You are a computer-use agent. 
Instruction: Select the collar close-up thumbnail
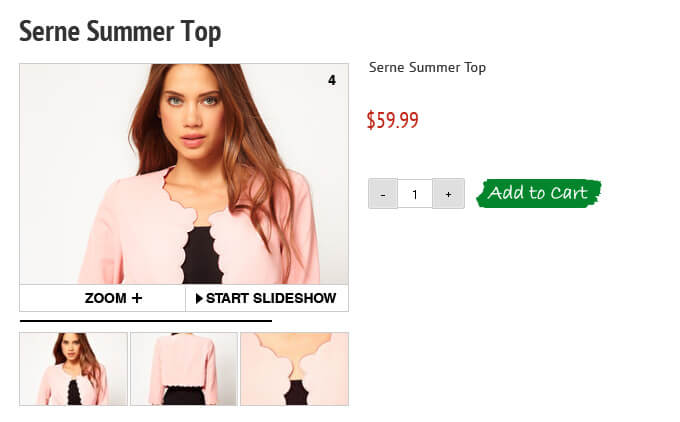(294, 369)
